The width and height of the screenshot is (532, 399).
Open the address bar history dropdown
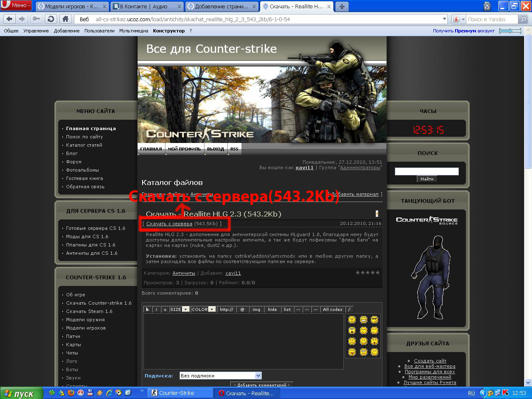pyautogui.click(x=444, y=19)
